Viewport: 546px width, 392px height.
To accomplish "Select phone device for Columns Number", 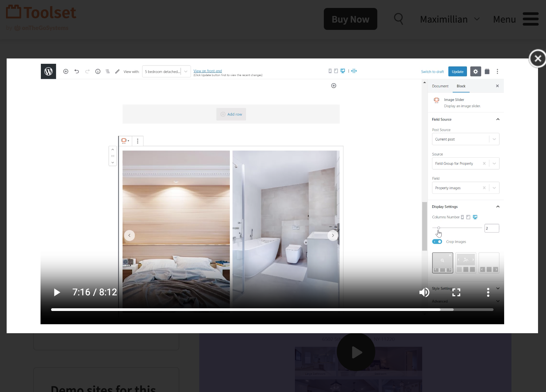I will point(462,217).
